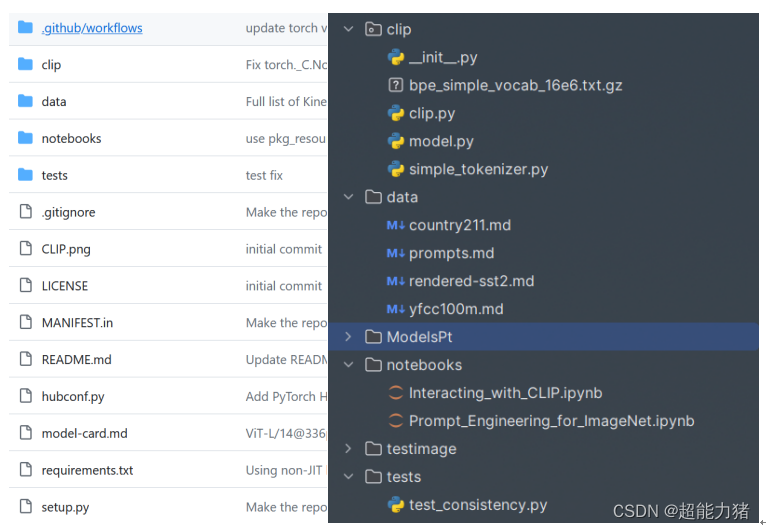Click 'test fix' commit message
The height and width of the screenshot is (530, 766).
pos(264,175)
